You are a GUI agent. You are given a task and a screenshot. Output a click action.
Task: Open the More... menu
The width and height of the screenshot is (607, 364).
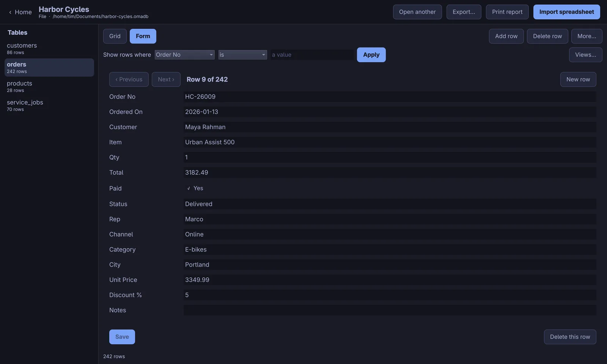click(x=587, y=36)
